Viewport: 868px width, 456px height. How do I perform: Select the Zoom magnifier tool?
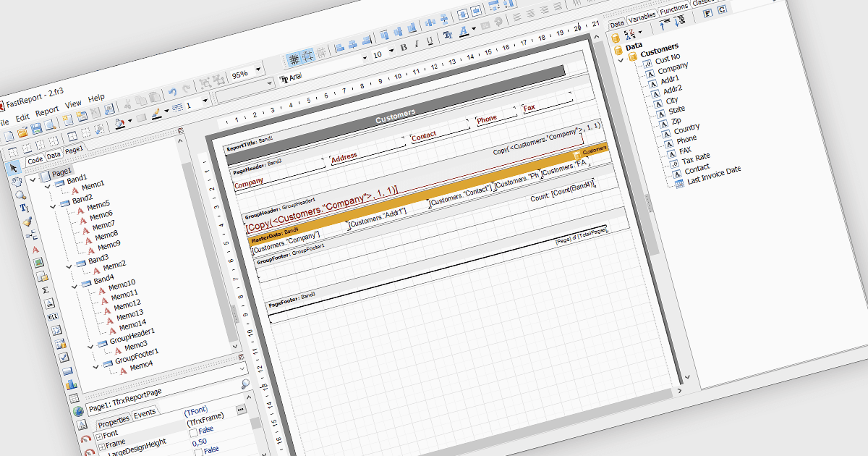21,195
